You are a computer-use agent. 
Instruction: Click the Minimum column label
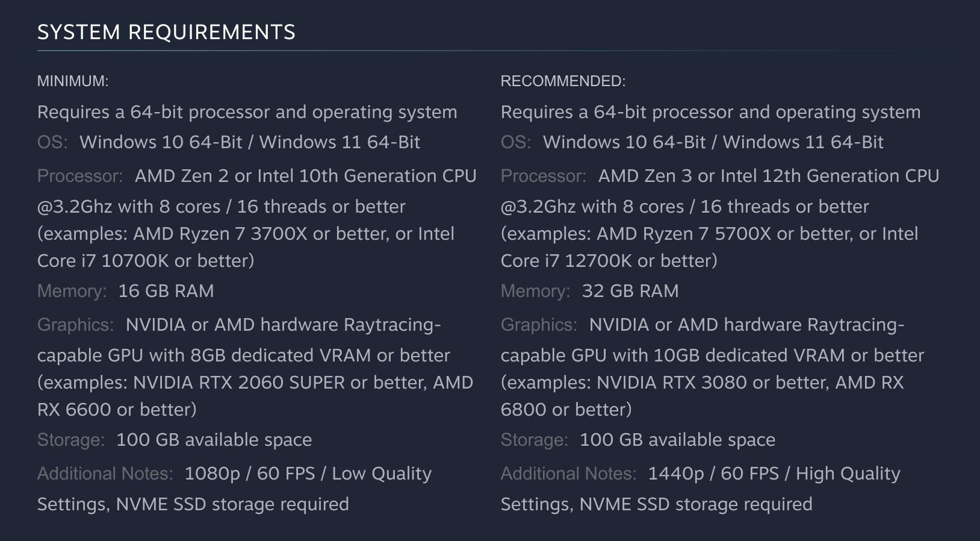[x=73, y=81]
